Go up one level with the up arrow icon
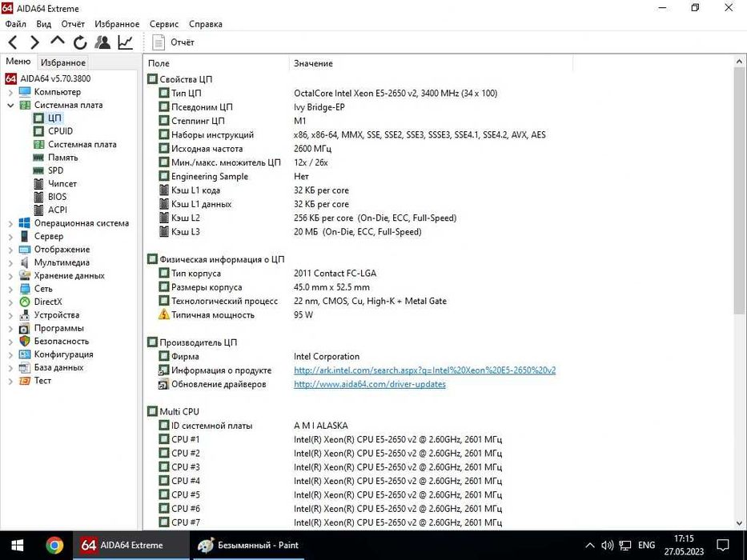Screen dimensions: 747x560 tap(58, 41)
